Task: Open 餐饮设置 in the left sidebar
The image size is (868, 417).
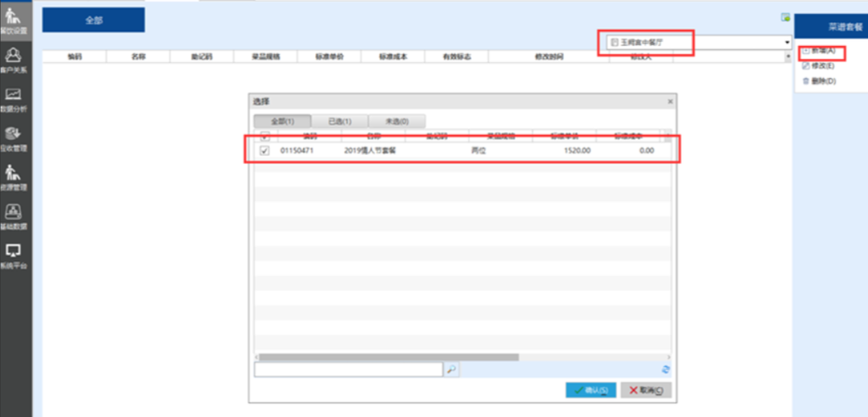Action: point(15,19)
